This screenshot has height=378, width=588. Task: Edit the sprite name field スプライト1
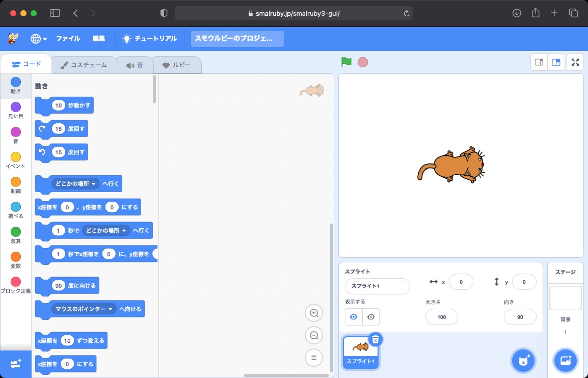[377, 286]
